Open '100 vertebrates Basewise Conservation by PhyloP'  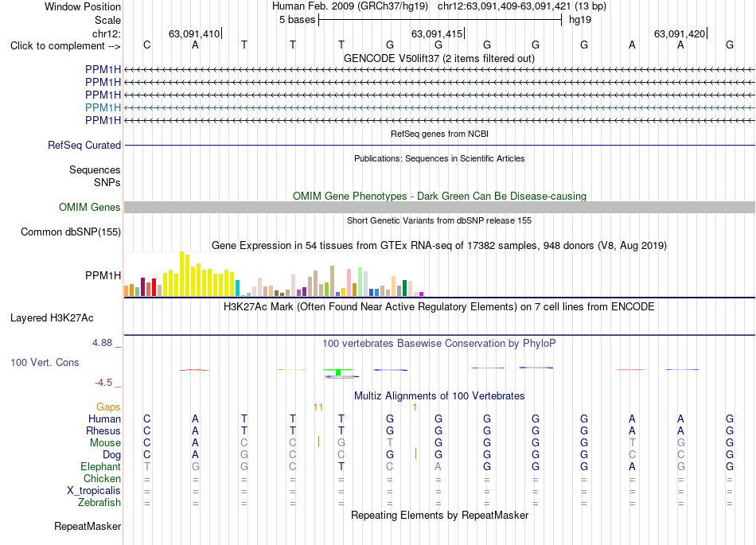438,344
